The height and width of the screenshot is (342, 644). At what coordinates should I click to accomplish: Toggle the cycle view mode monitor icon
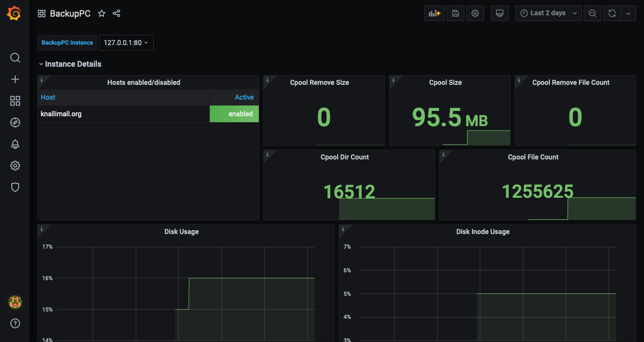coord(499,14)
